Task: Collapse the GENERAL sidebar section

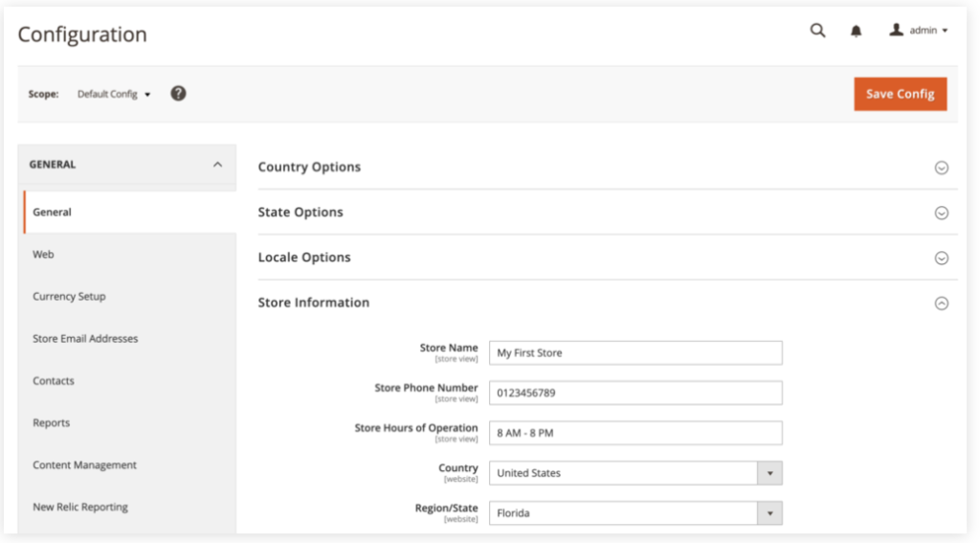Action: (127, 165)
